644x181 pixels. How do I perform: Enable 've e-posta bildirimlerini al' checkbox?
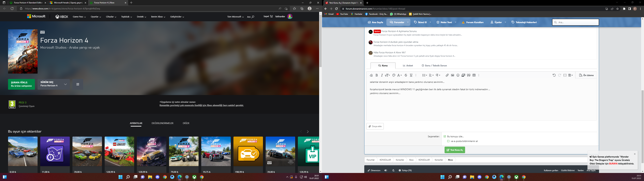click(448, 141)
